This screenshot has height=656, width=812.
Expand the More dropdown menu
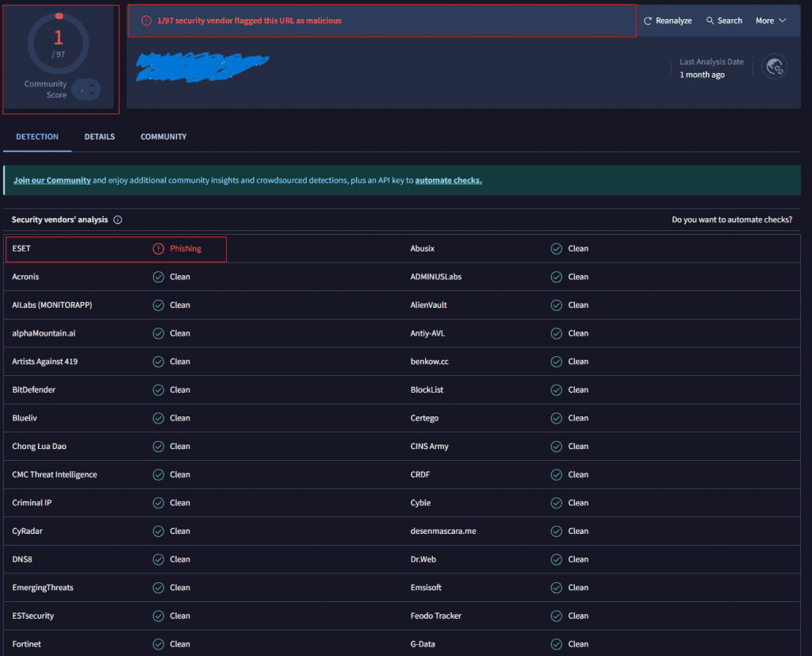coord(771,21)
